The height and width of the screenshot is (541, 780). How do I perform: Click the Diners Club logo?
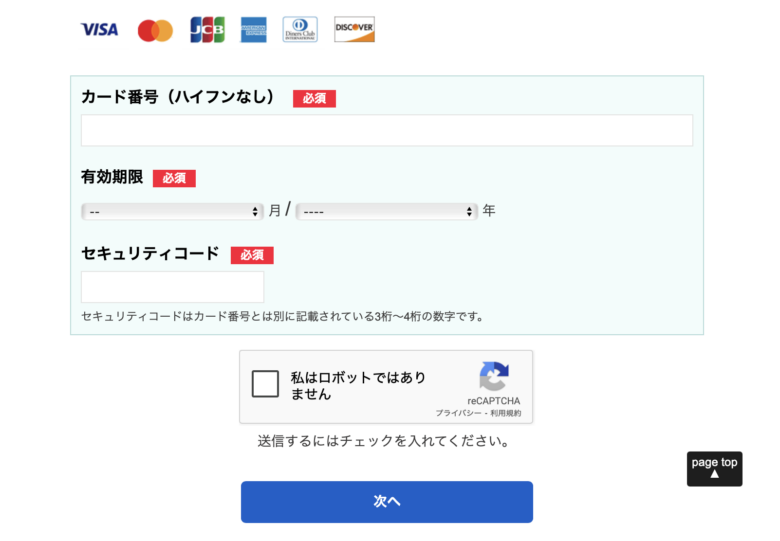[300, 29]
